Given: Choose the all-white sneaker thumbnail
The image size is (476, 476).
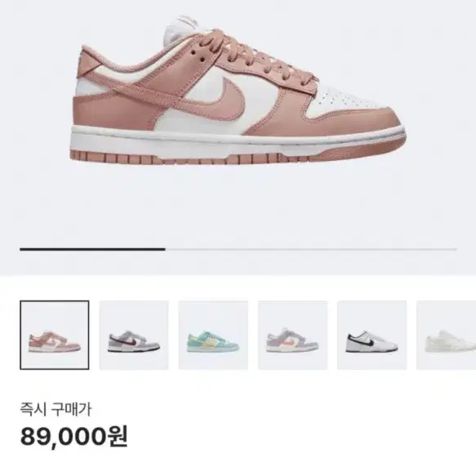Looking at the screenshot, I should [x=447, y=335].
